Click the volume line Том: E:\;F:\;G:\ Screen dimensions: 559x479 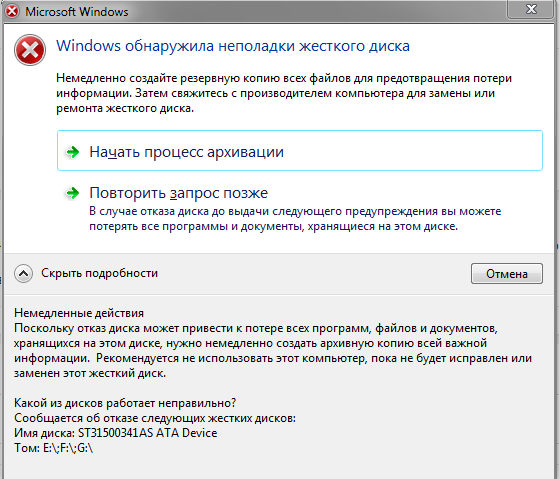[x=53, y=448]
